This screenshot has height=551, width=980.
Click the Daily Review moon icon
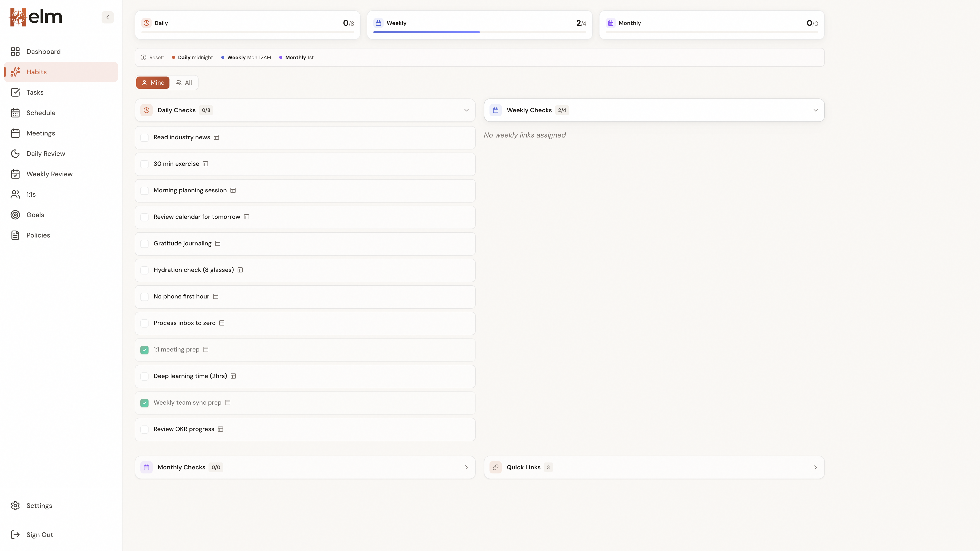click(x=15, y=154)
